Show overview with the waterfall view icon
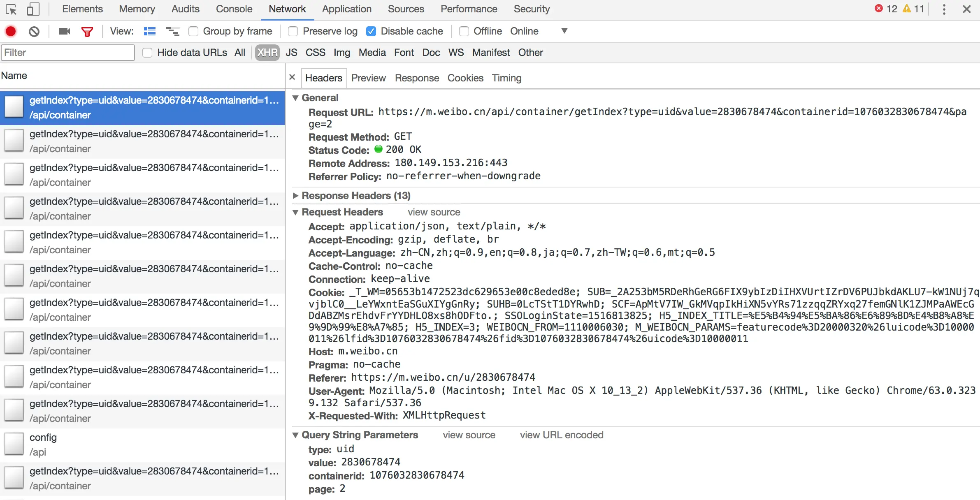The width and height of the screenshot is (980, 500). pyautogui.click(x=172, y=31)
